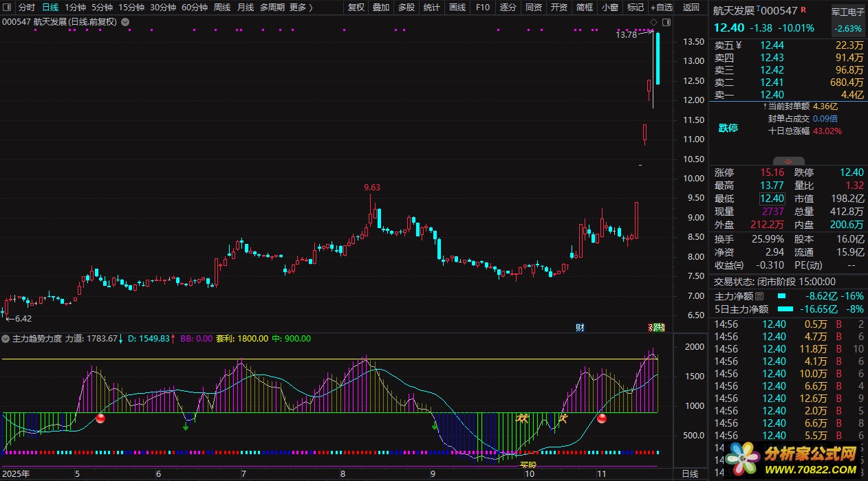Click the green down arrow near September
The width and height of the screenshot is (868, 481).
(435, 427)
